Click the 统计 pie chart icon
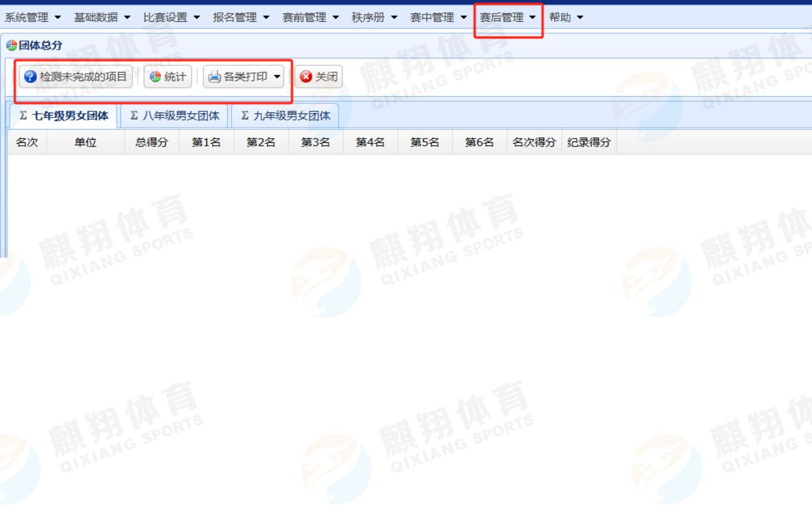This screenshot has width=812, height=521. click(x=155, y=77)
